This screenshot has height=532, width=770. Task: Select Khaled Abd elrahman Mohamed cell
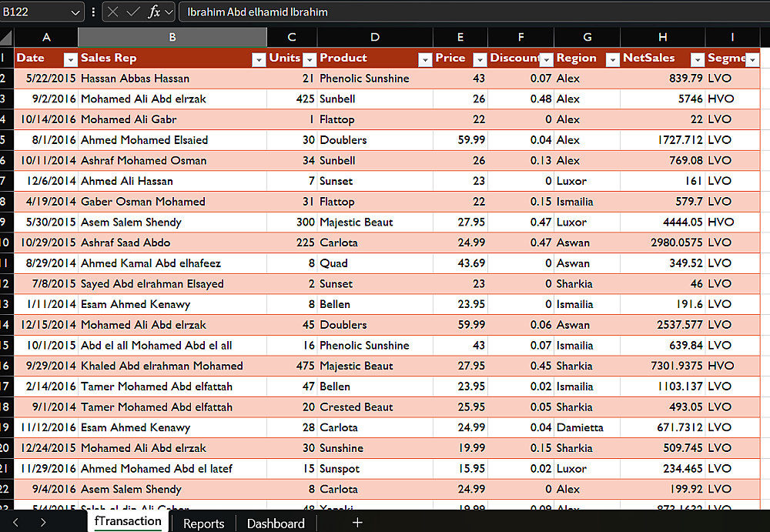pyautogui.click(x=172, y=366)
